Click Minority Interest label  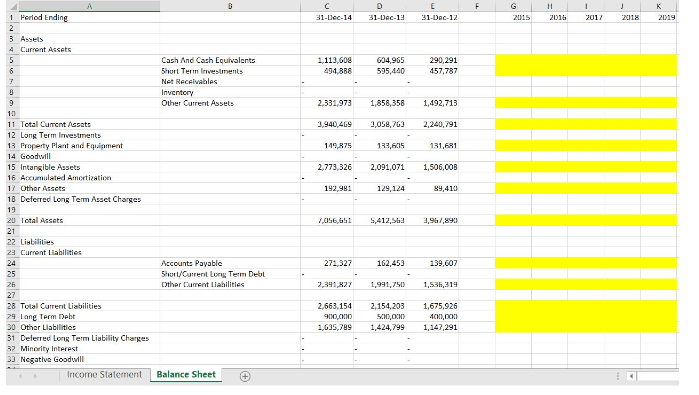point(49,349)
